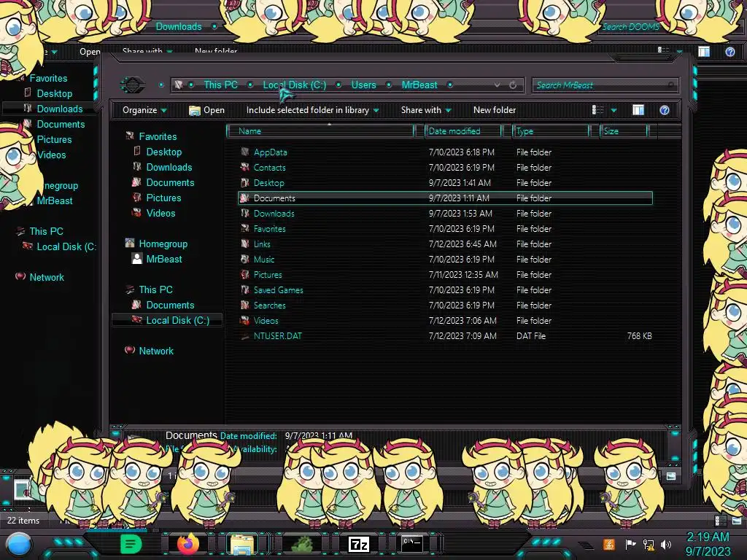Select the Pictures folder row in file list
The width and height of the screenshot is (747, 560).
click(445, 275)
